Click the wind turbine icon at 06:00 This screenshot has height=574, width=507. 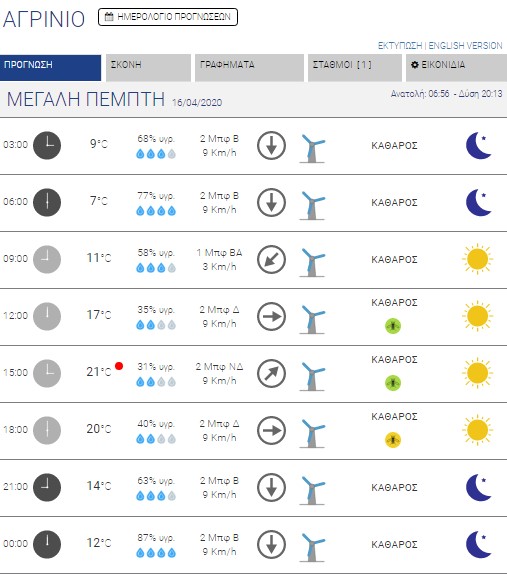click(x=312, y=205)
